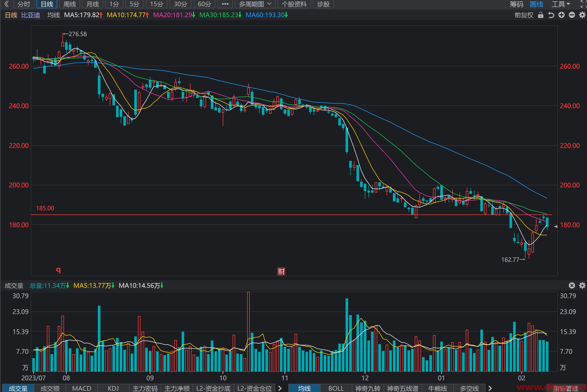The height and width of the screenshot is (392, 587).
Task: Expand the 多周期图 dropdown
Action: pyautogui.click(x=255, y=4)
